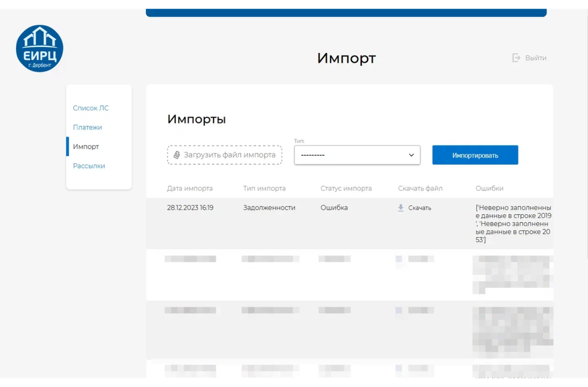Screen dimensions: 588x387
Task: Click the Статус импорта column header
Action: pos(346,188)
